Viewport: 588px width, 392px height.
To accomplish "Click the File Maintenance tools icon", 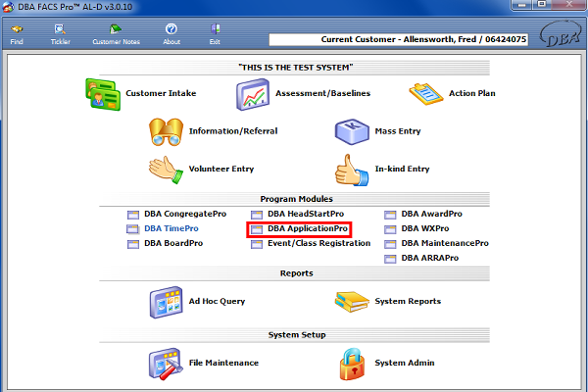I will (166, 364).
